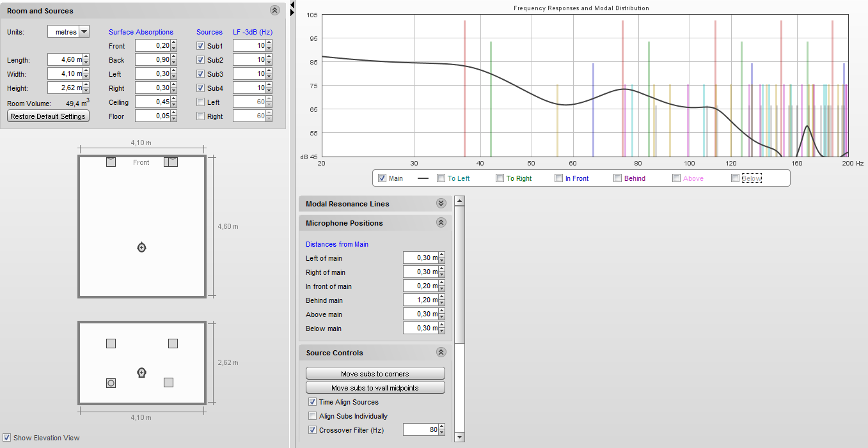Viewport: 868px width, 448px height.
Task: Click the upper-right subwoofer in the elevation view
Action: (x=173, y=343)
